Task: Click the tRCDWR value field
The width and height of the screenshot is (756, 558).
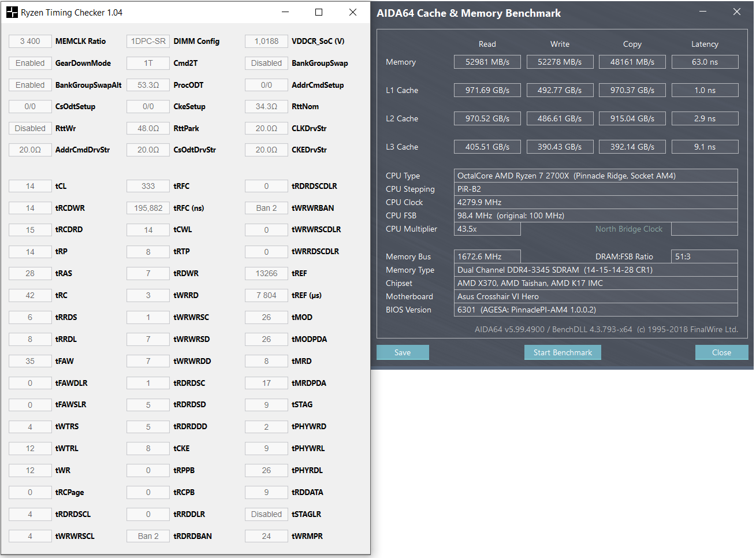Action: click(30, 208)
